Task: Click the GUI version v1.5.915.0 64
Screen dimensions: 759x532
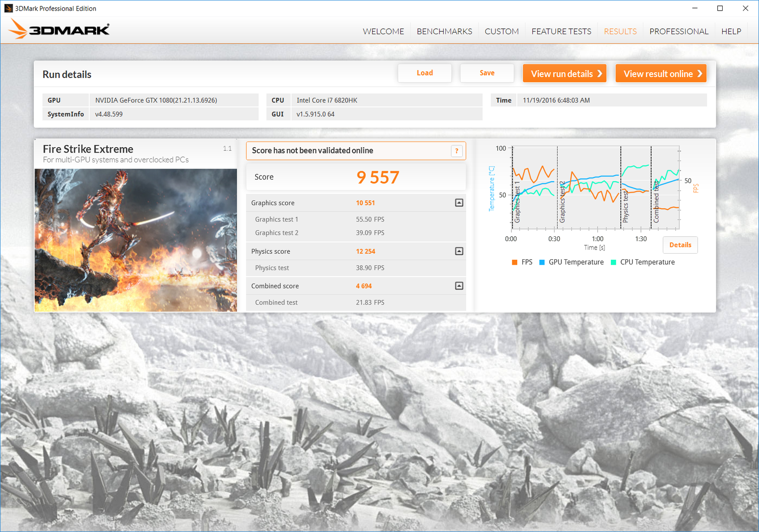Action: 315,114
